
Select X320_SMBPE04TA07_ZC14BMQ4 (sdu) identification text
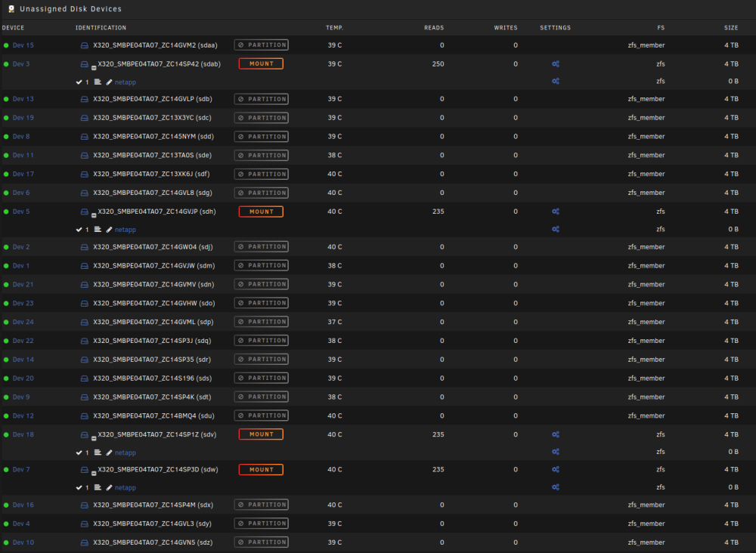(153, 416)
